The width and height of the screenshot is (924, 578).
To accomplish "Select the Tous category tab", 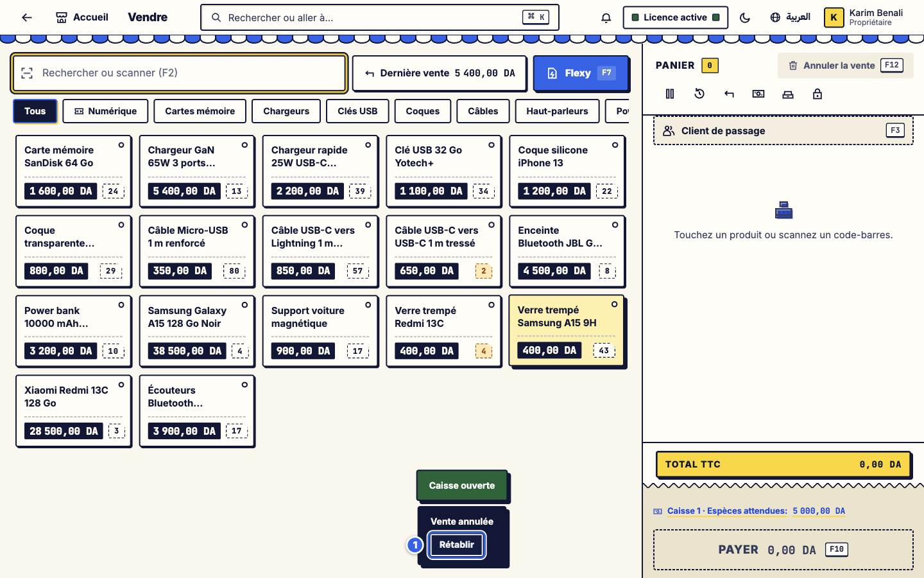I will click(35, 111).
